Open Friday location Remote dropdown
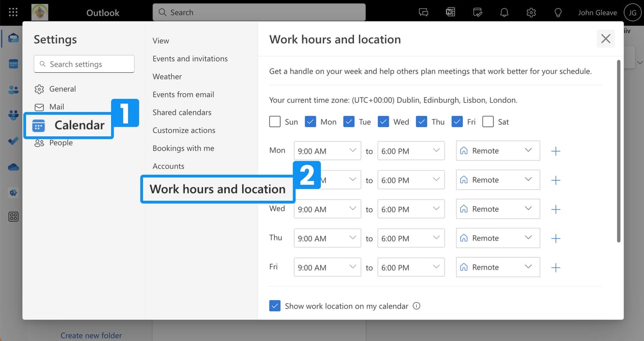644x341 pixels. 498,267
